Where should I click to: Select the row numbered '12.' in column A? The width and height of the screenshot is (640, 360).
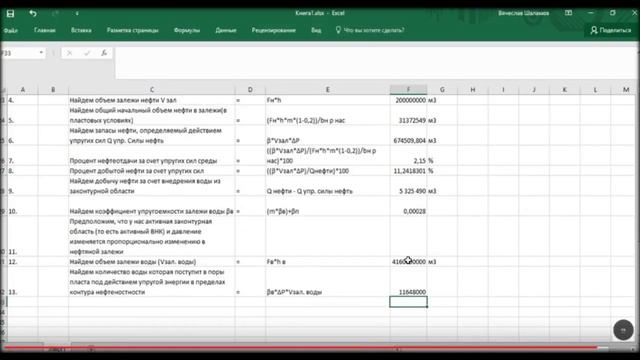22,262
